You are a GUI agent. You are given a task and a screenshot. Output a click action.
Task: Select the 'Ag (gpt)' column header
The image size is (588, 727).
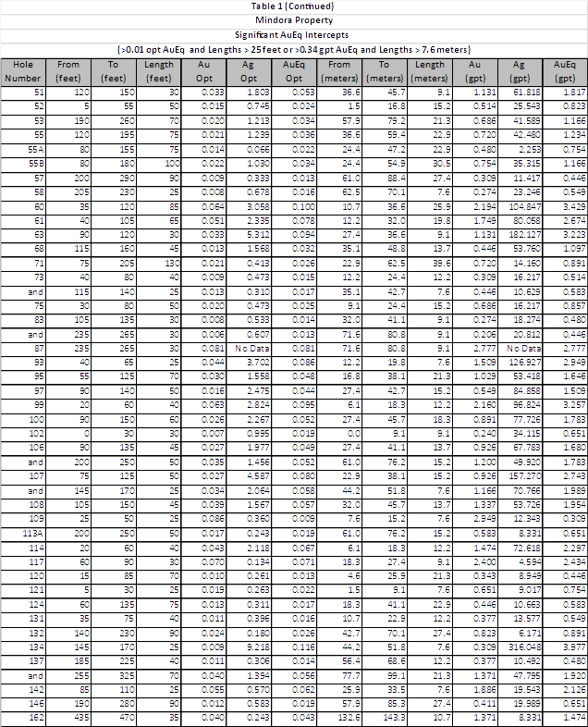click(x=519, y=71)
